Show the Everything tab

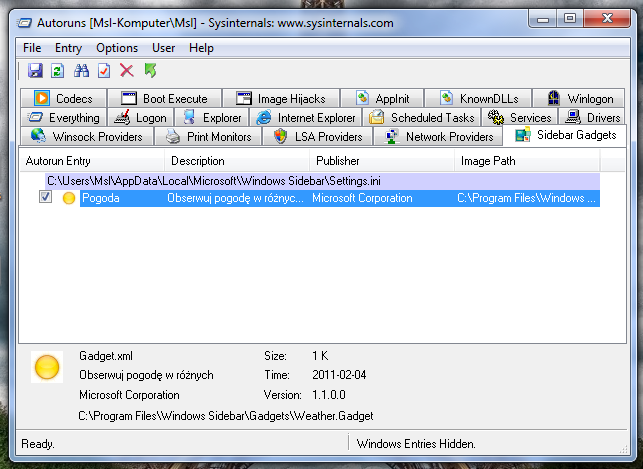coord(64,118)
